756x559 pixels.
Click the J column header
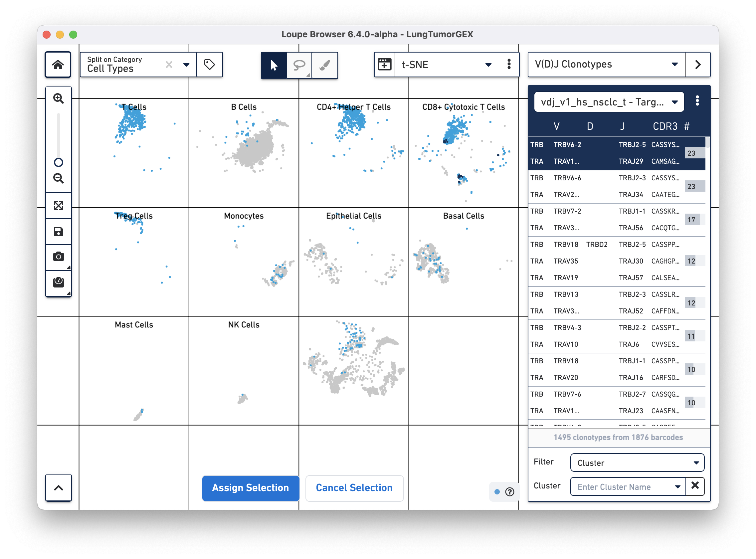coord(622,126)
